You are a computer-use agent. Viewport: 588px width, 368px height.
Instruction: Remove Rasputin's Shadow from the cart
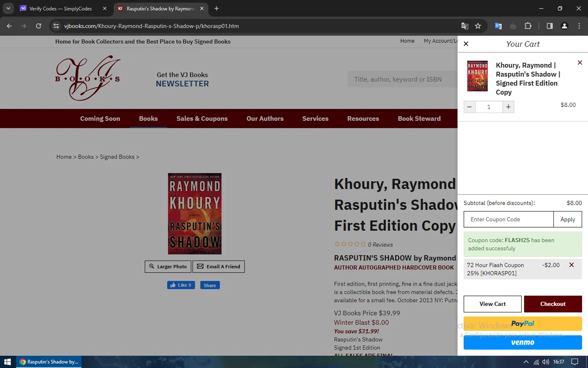tap(580, 63)
